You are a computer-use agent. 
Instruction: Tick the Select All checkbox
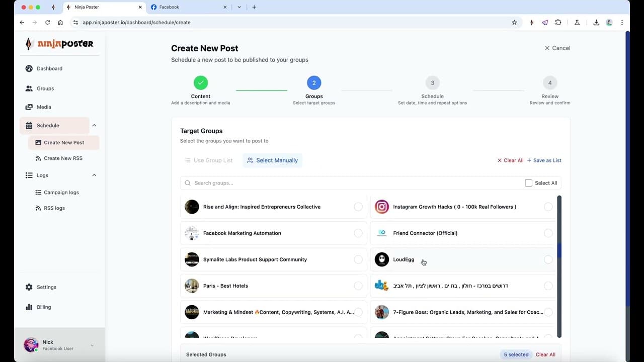tap(528, 183)
